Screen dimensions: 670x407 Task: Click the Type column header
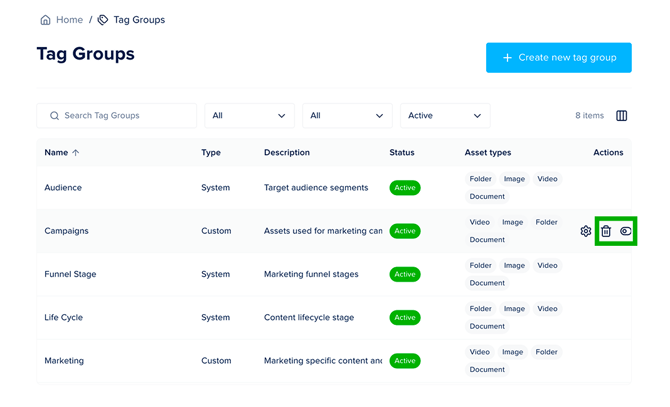pyautogui.click(x=211, y=152)
